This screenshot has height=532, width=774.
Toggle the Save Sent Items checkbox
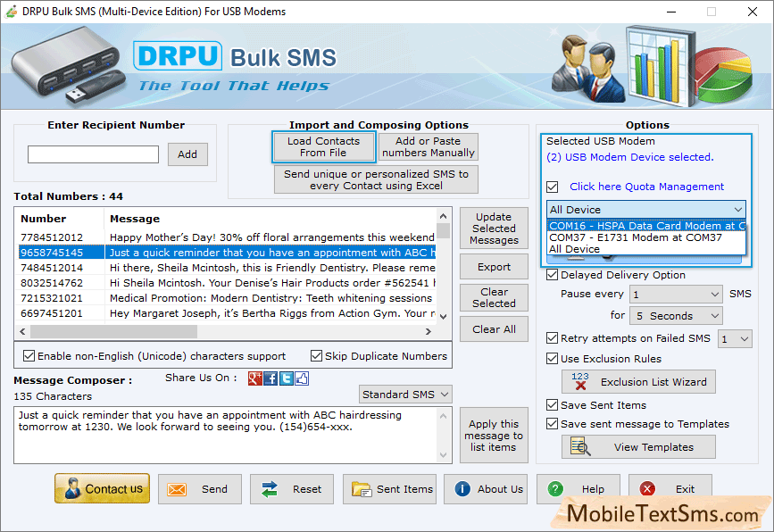point(553,405)
